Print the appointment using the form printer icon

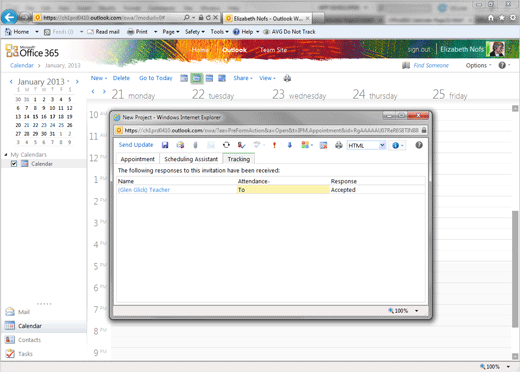[339, 145]
